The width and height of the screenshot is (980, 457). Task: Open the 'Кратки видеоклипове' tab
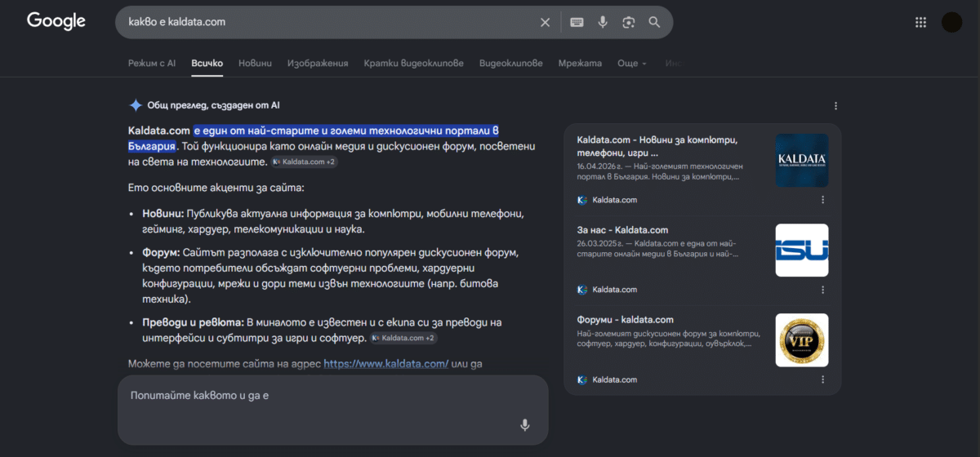coord(414,63)
